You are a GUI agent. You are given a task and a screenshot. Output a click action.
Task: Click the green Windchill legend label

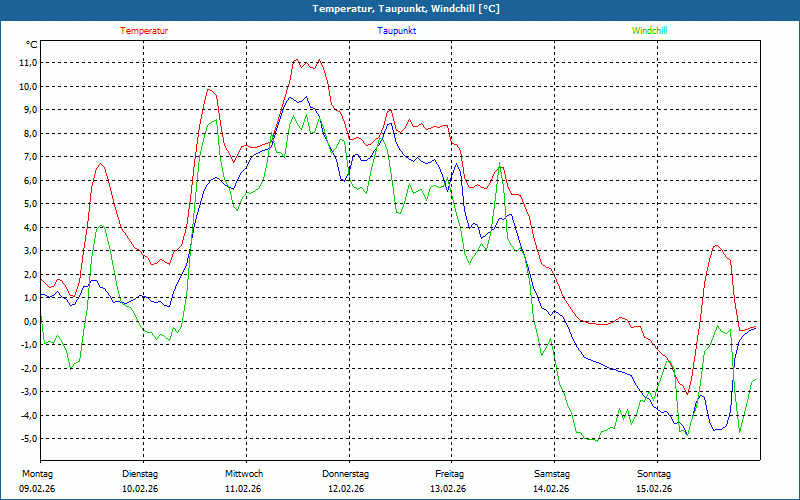point(649,31)
